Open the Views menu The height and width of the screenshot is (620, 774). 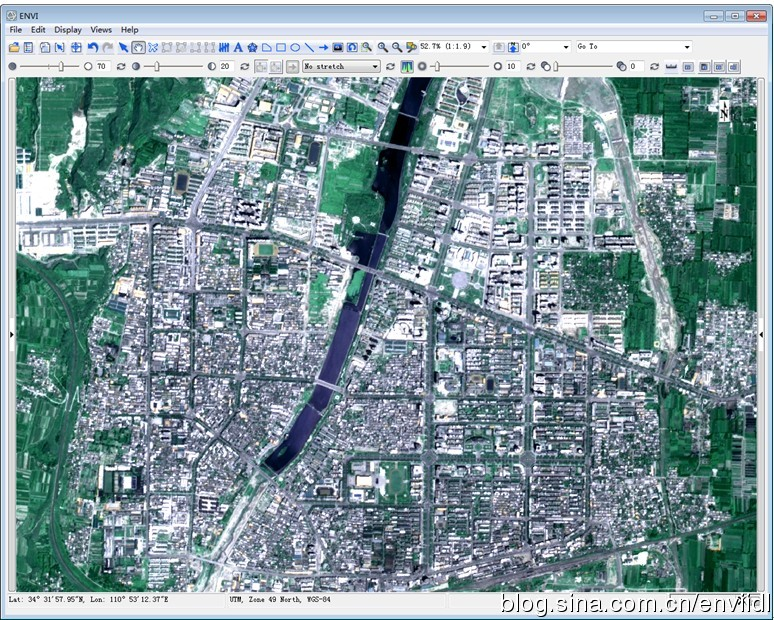click(x=101, y=30)
